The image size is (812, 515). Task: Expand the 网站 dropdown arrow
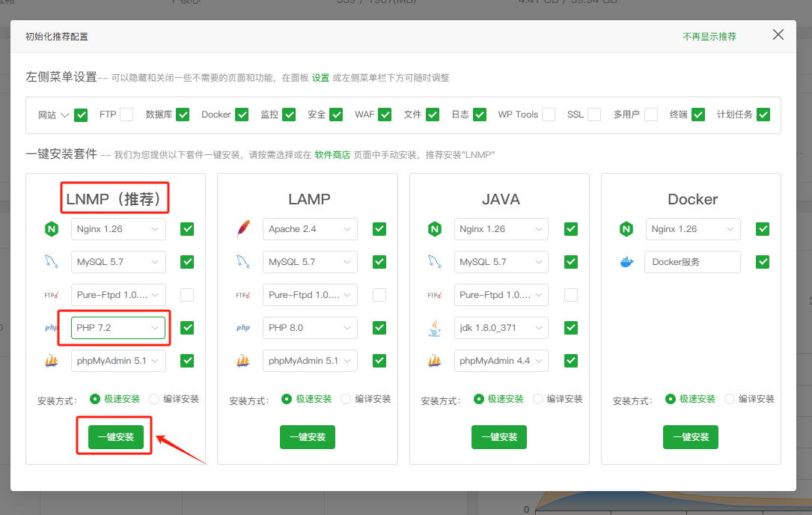click(x=64, y=115)
